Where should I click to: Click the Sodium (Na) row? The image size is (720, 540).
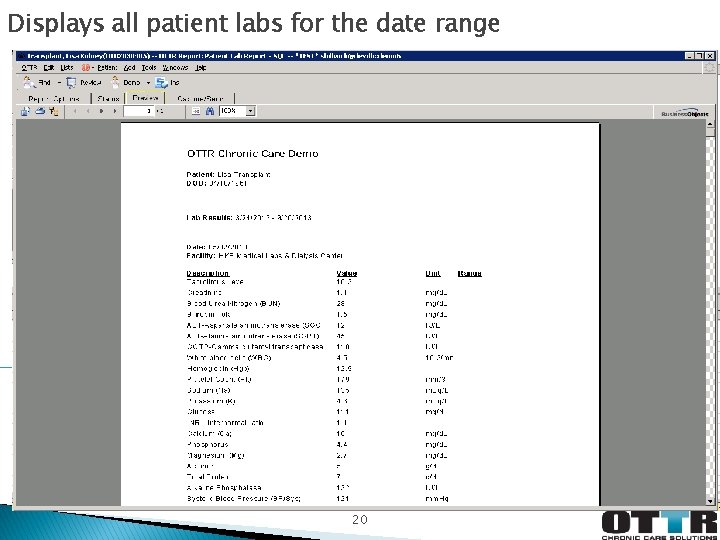pos(317,390)
